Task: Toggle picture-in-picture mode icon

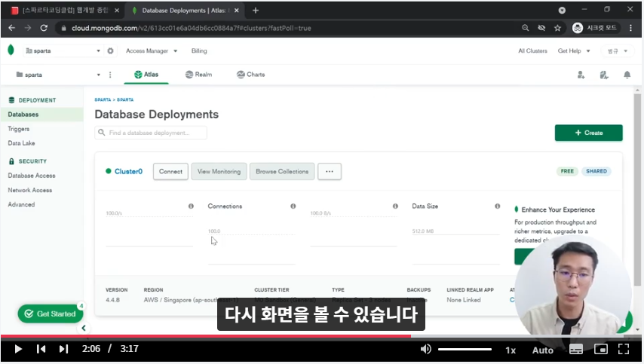Action: 601,349
